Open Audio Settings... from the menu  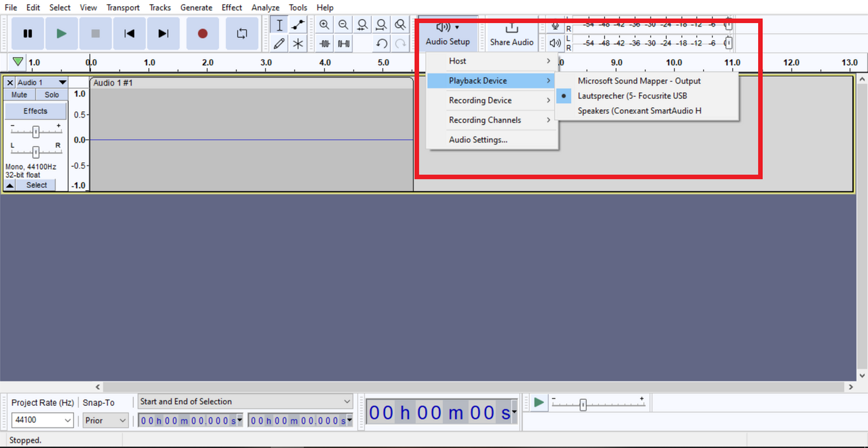click(x=492, y=140)
